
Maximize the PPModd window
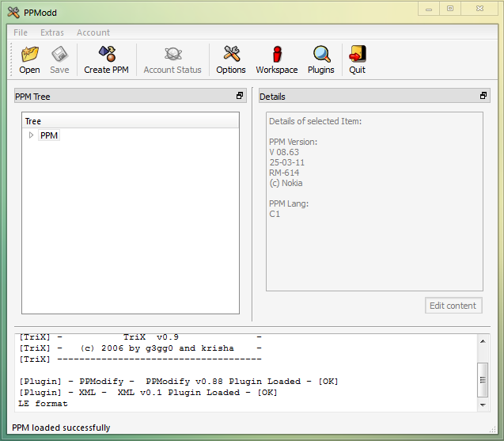450,9
